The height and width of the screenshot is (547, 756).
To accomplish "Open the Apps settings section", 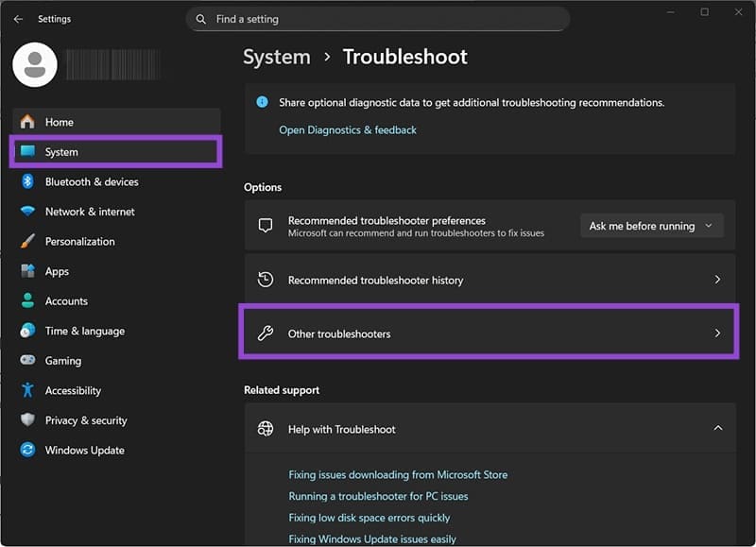I will 57,271.
